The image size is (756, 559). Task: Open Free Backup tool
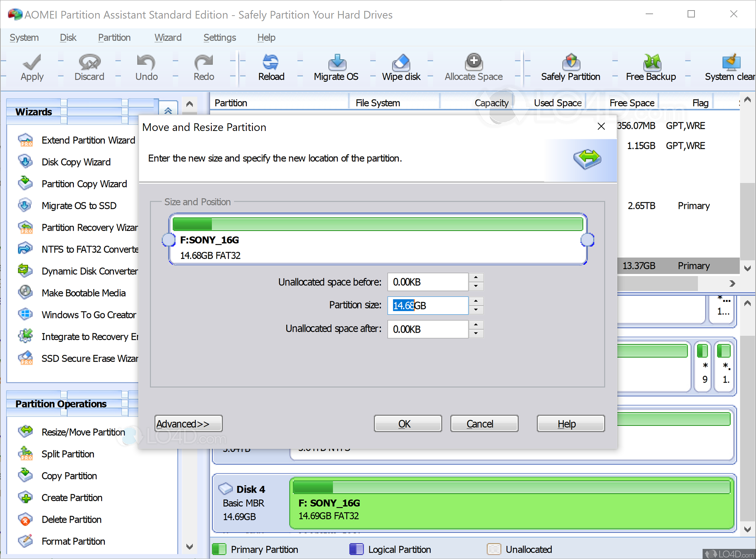tap(651, 68)
